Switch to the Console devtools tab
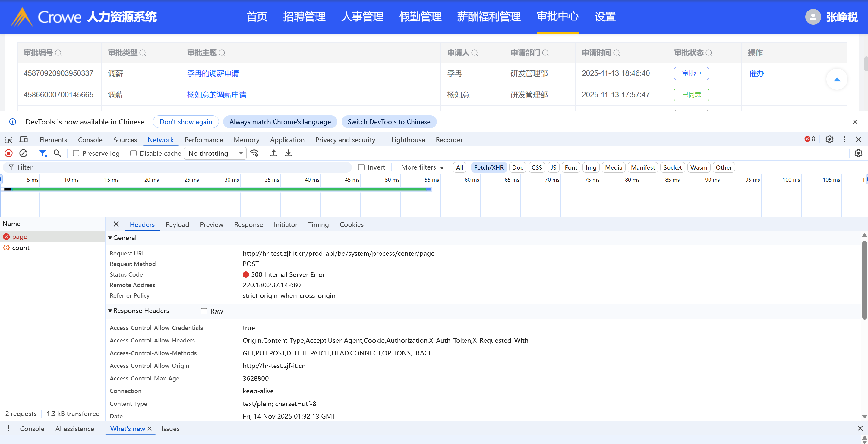868x444 pixels. (x=90, y=140)
